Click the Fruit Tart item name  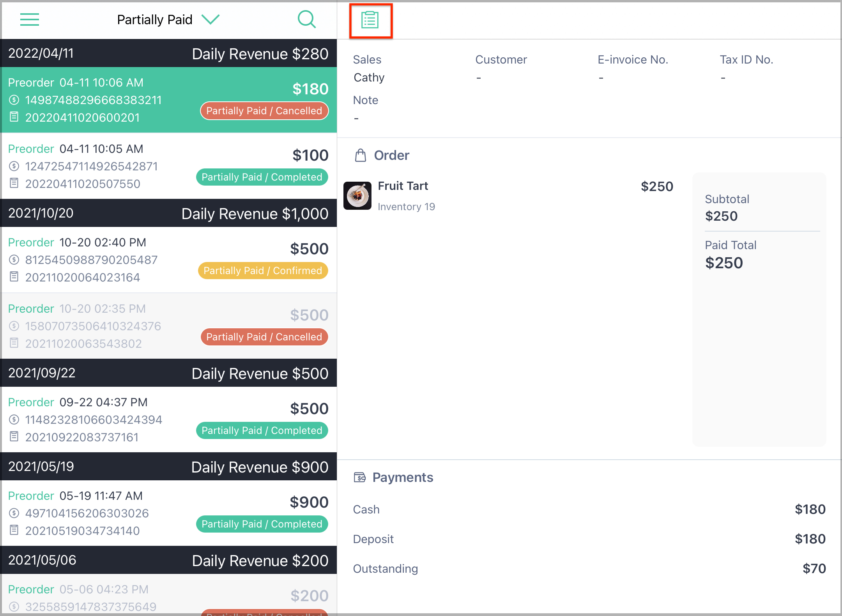[403, 186]
